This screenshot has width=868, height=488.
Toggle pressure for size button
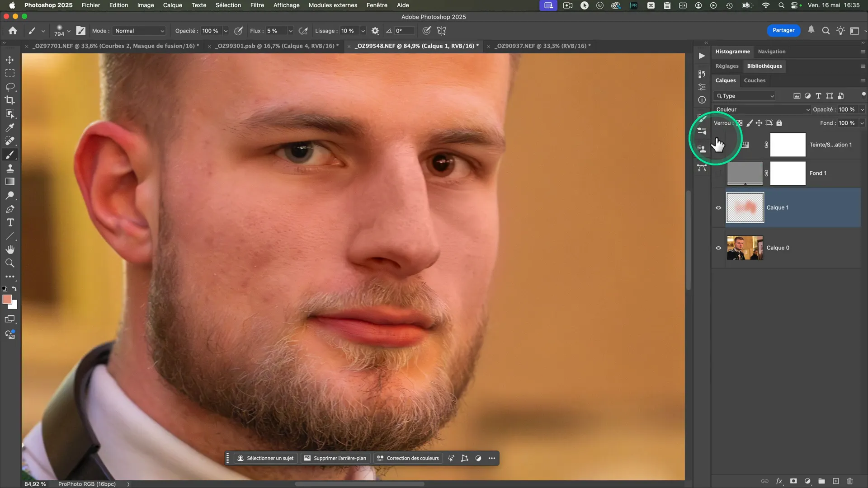point(426,31)
